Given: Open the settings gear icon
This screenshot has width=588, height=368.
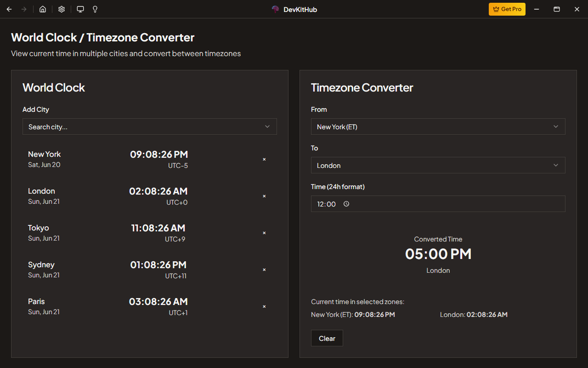Looking at the screenshot, I should point(62,9).
